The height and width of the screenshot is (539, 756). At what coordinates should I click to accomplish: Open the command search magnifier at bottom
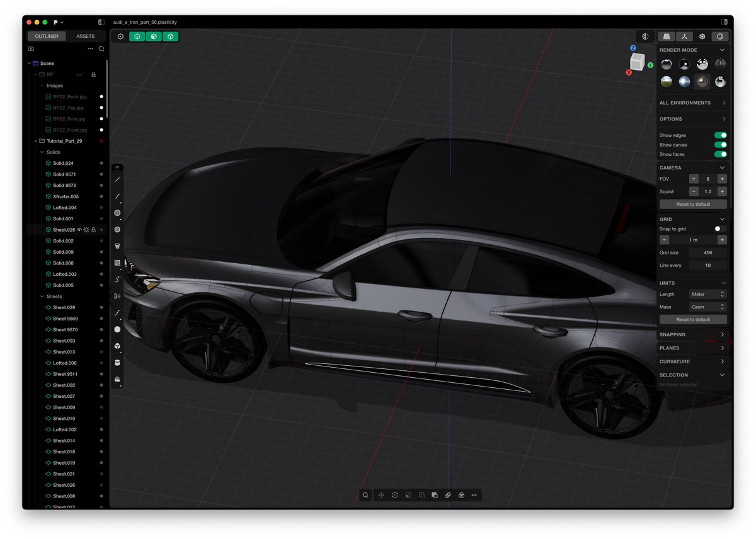click(365, 495)
